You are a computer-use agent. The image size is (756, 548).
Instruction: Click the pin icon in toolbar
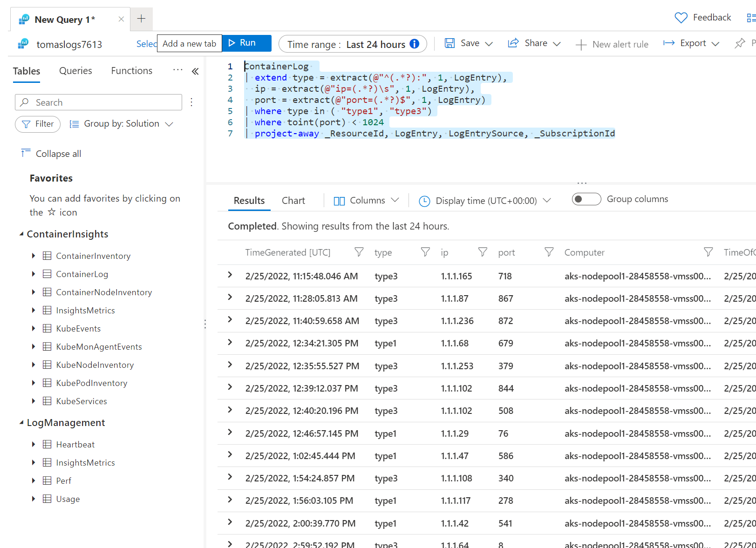point(739,43)
